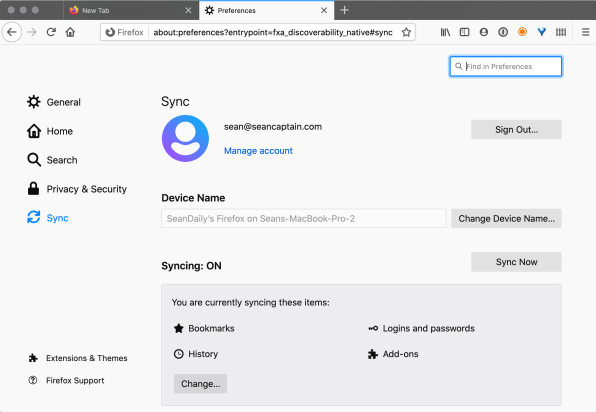Switch to the New Tab tab
This screenshot has width=596, height=412.
(131, 10)
